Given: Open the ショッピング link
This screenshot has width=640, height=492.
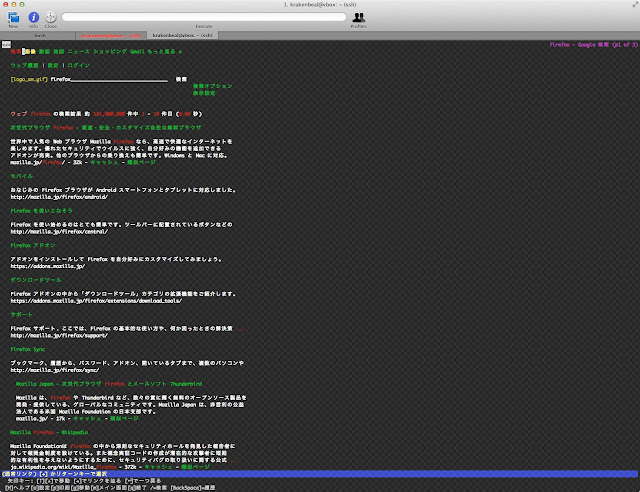Looking at the screenshot, I should coord(110,51).
